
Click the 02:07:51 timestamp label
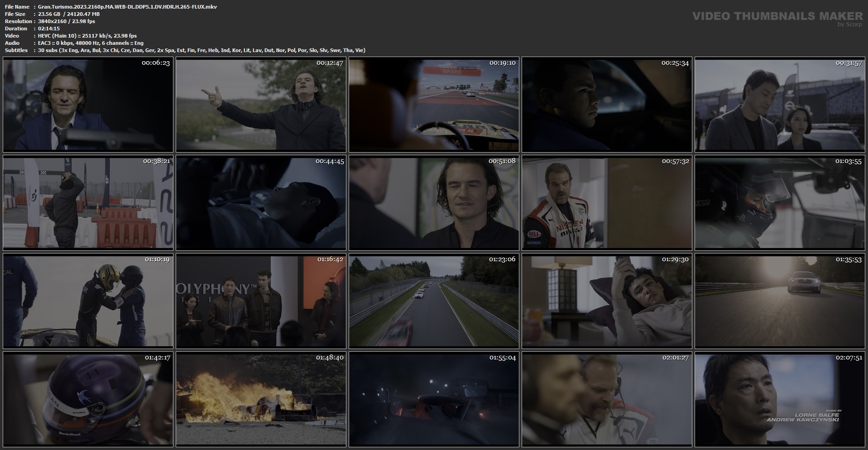coord(848,358)
